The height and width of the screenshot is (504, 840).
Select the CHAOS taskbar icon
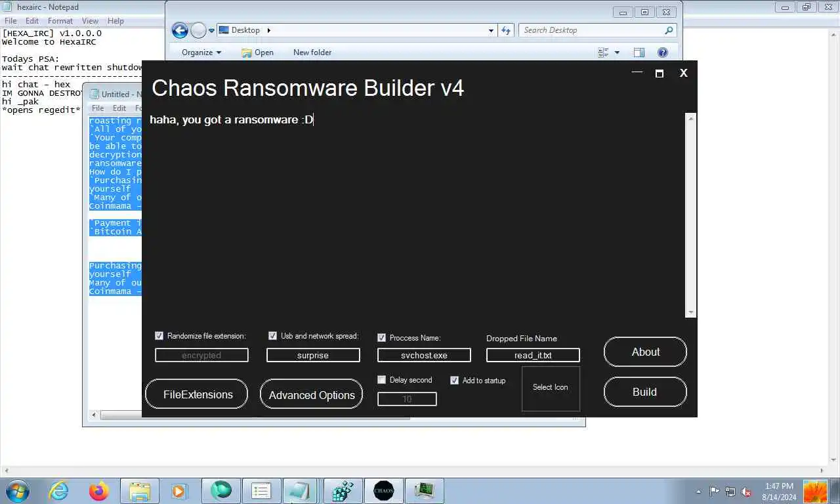click(x=383, y=490)
